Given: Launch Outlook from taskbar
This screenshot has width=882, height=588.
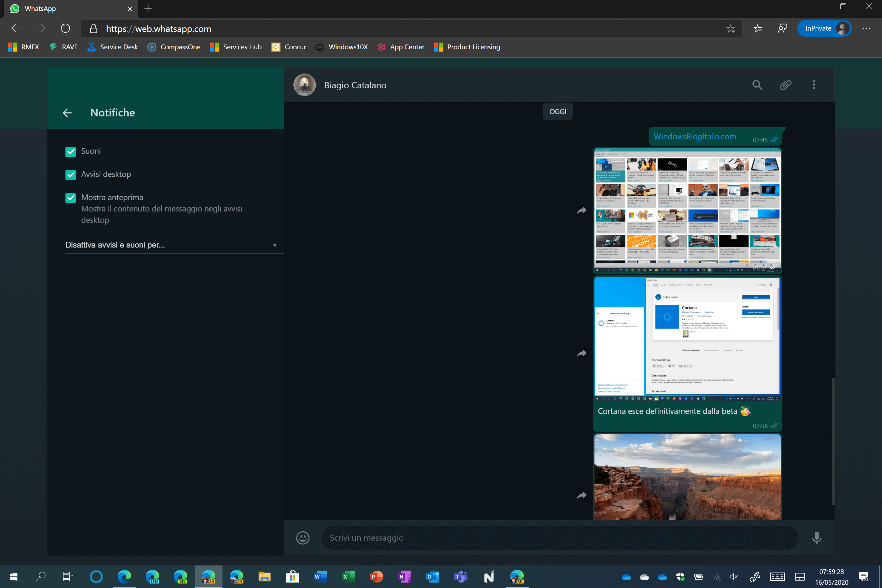Looking at the screenshot, I should tap(433, 577).
